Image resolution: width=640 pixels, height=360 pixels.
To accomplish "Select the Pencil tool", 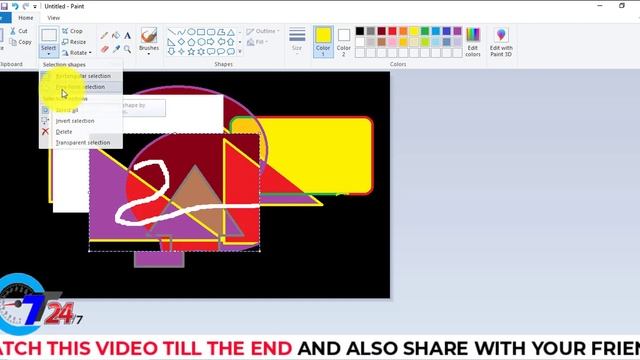I will 104,36.
